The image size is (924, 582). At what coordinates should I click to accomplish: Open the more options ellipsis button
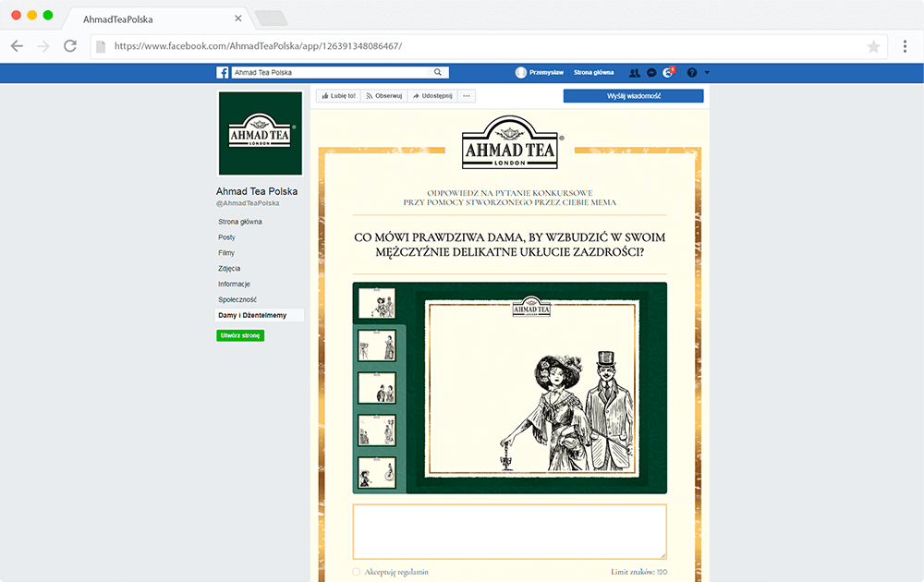click(x=467, y=96)
